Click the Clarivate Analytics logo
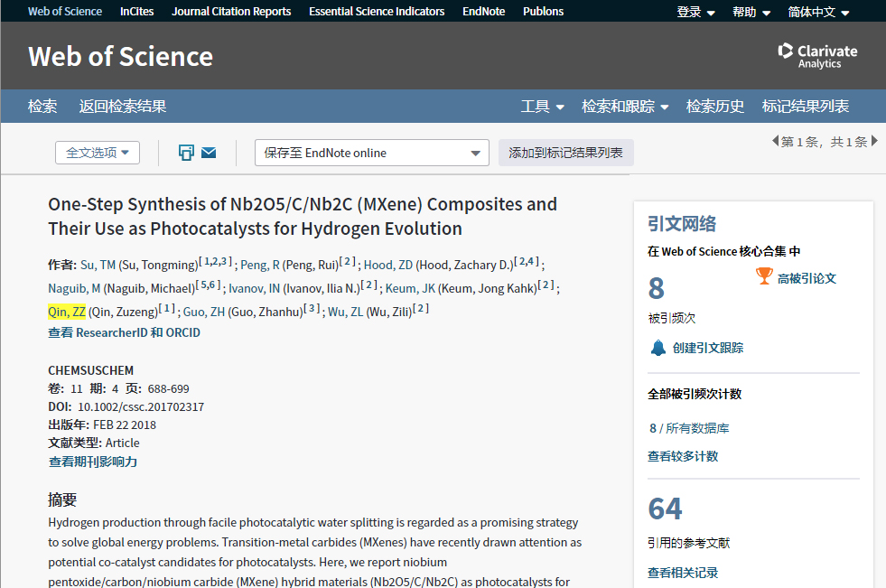Viewport: 886px width, 588px height. 817,55
